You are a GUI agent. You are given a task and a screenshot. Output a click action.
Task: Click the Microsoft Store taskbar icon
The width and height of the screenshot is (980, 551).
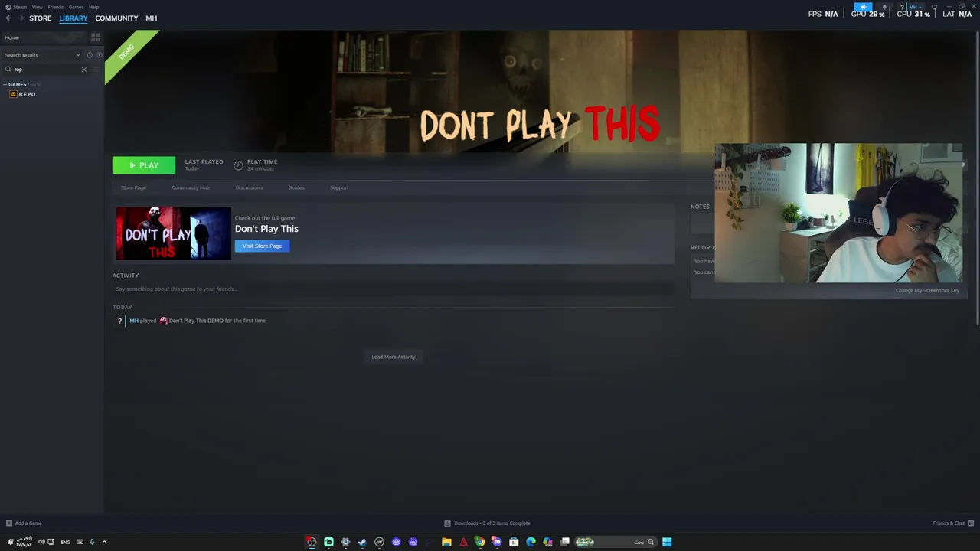click(x=514, y=542)
